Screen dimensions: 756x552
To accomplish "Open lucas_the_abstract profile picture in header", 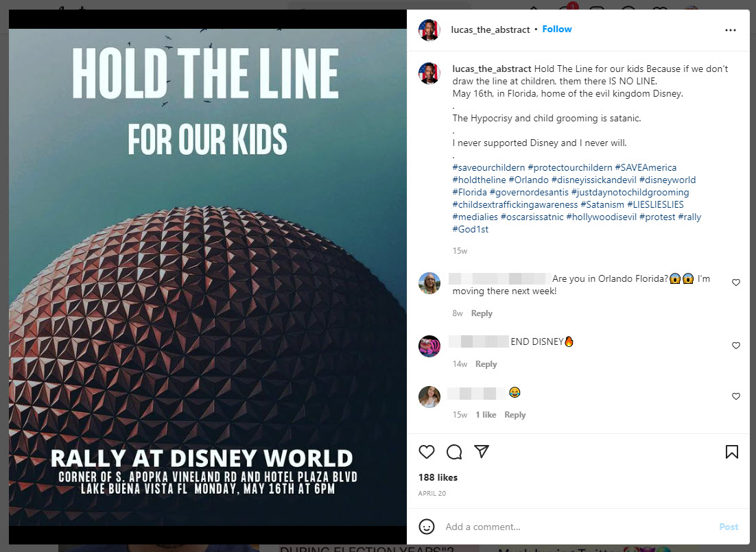I will pyautogui.click(x=429, y=30).
